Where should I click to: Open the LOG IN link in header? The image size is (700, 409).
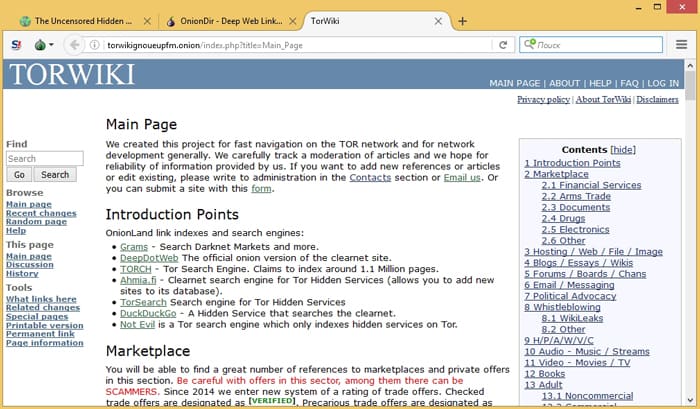[x=663, y=83]
